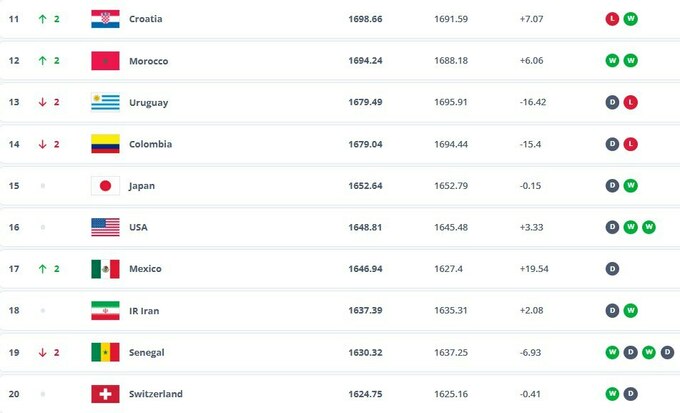
Task: Click the Croatia flag icon
Action: (x=105, y=19)
